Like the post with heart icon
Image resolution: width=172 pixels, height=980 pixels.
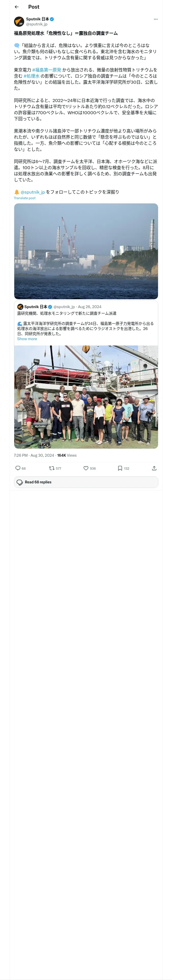click(90, 468)
